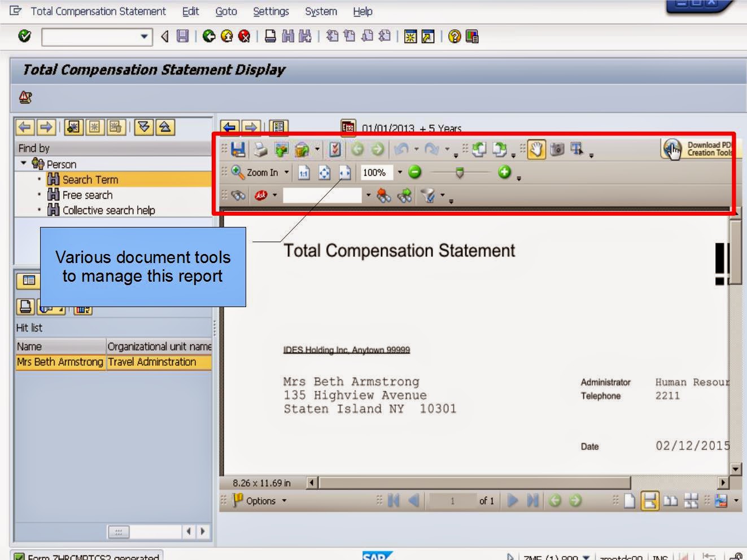Rotate the page counterclockwise
Screen dimensions: 747x560
(x=478, y=149)
